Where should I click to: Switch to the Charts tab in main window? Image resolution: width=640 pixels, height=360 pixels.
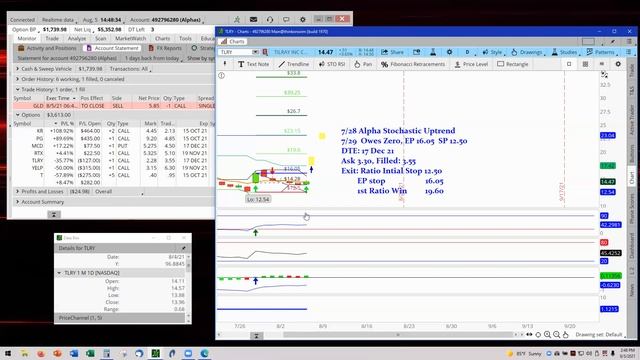pyautogui.click(x=162, y=38)
